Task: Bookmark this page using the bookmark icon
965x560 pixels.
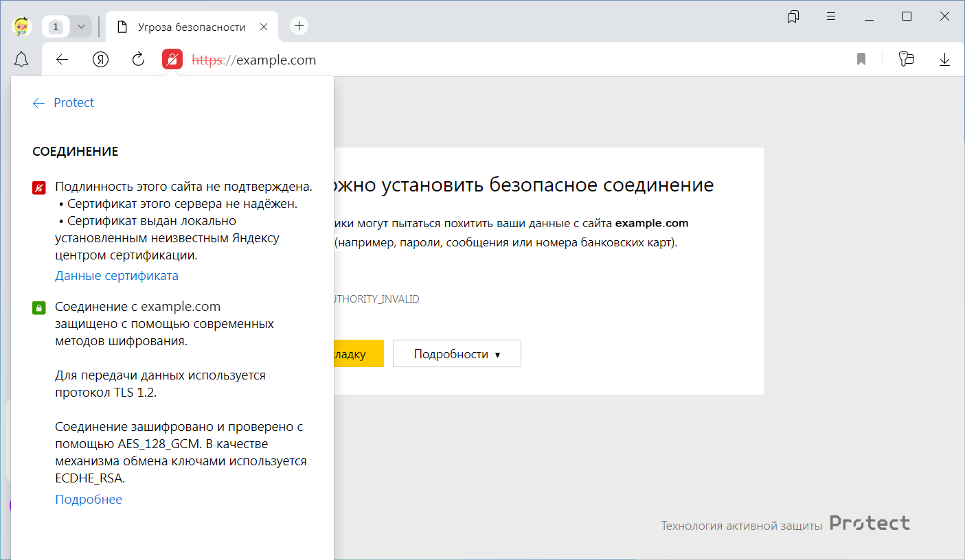Action: pos(861,60)
